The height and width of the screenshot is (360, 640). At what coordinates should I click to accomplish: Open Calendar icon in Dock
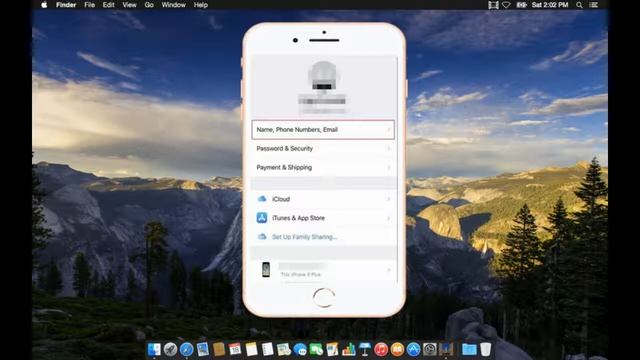point(235,349)
